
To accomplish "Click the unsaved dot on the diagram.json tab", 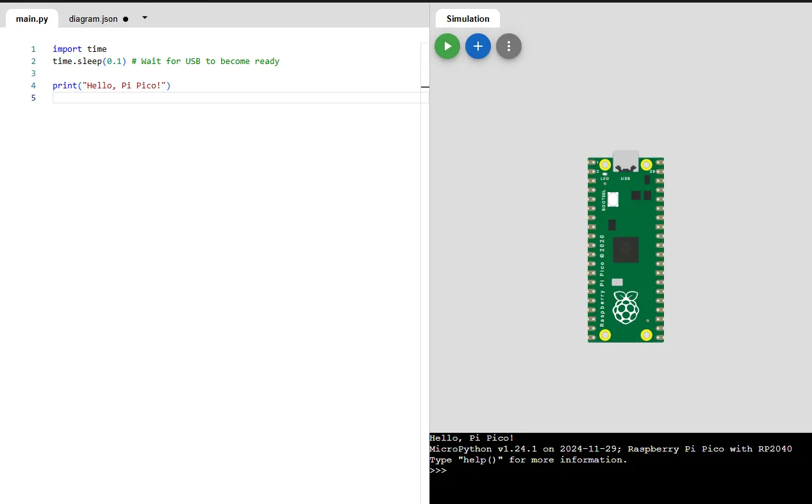I will tap(126, 19).
